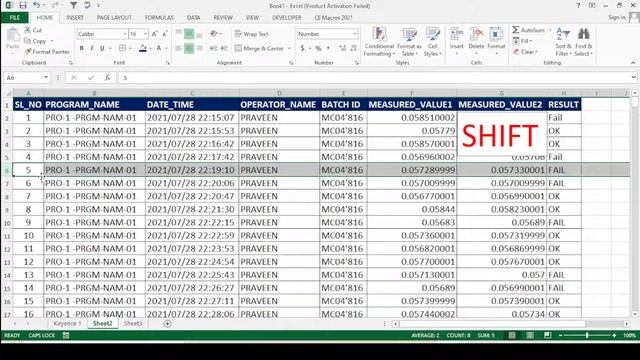Click the Cut command

point(33,30)
